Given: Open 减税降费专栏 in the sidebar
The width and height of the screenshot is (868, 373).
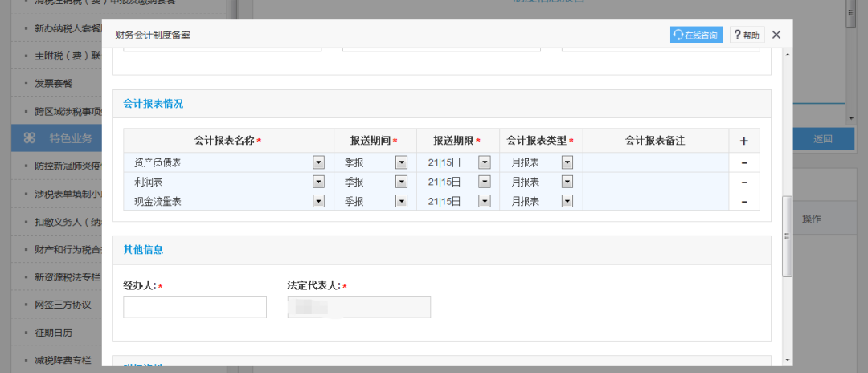Looking at the screenshot, I should pos(63,360).
